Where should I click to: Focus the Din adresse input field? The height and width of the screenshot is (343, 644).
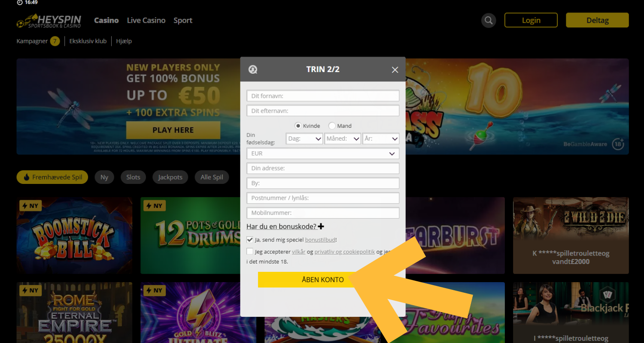(323, 168)
